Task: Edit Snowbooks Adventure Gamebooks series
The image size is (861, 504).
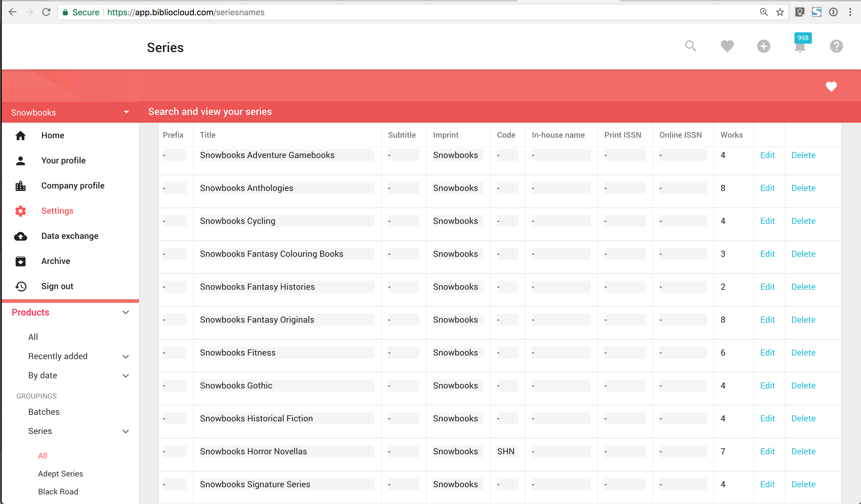Action: tap(767, 155)
